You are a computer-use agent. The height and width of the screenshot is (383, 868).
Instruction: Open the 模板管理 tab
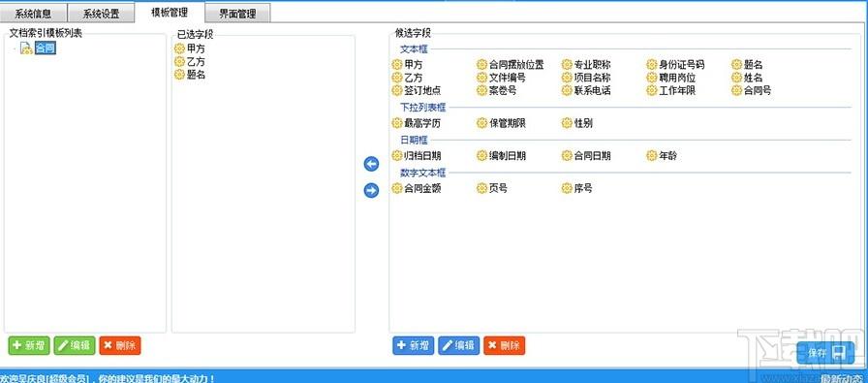click(x=170, y=12)
